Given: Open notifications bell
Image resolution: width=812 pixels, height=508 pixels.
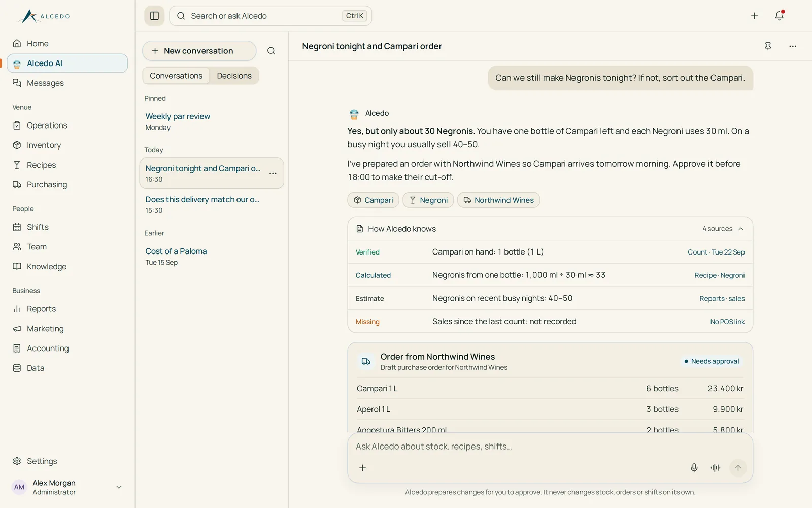Looking at the screenshot, I should [x=780, y=16].
